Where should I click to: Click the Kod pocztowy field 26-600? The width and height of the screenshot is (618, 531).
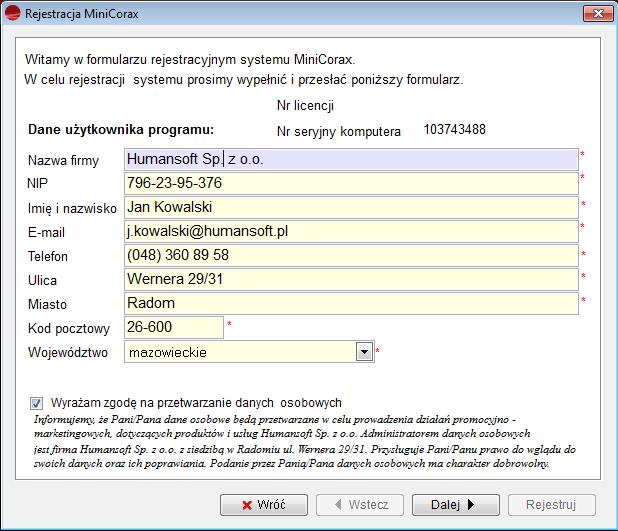coord(174,328)
